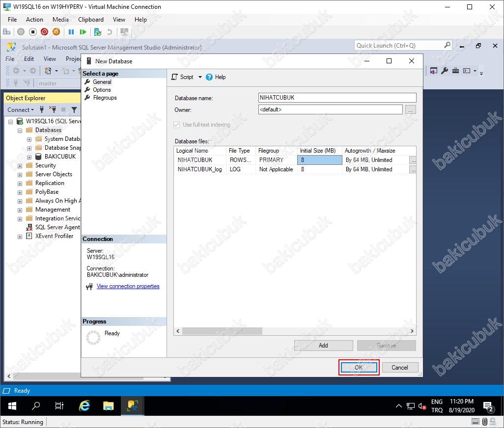Screen dimensions: 504x428
Task: Expand the Security folder
Action: 20,166
